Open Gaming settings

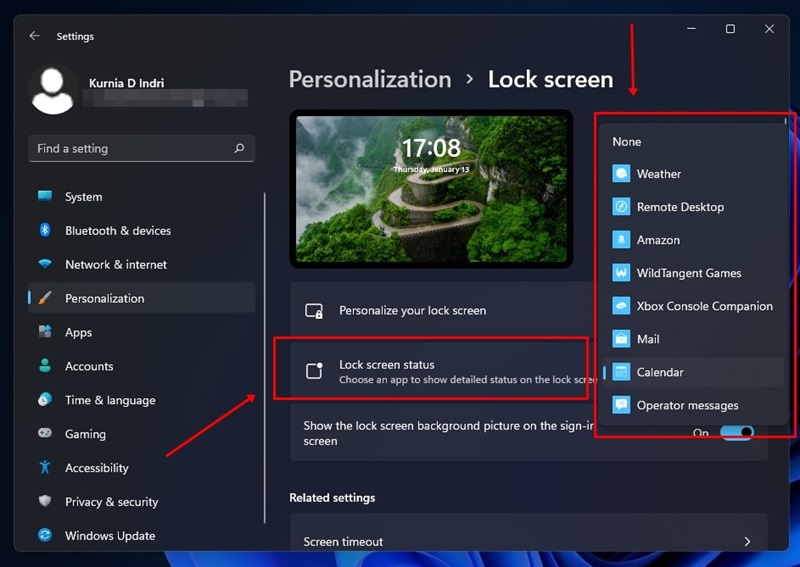[141, 434]
